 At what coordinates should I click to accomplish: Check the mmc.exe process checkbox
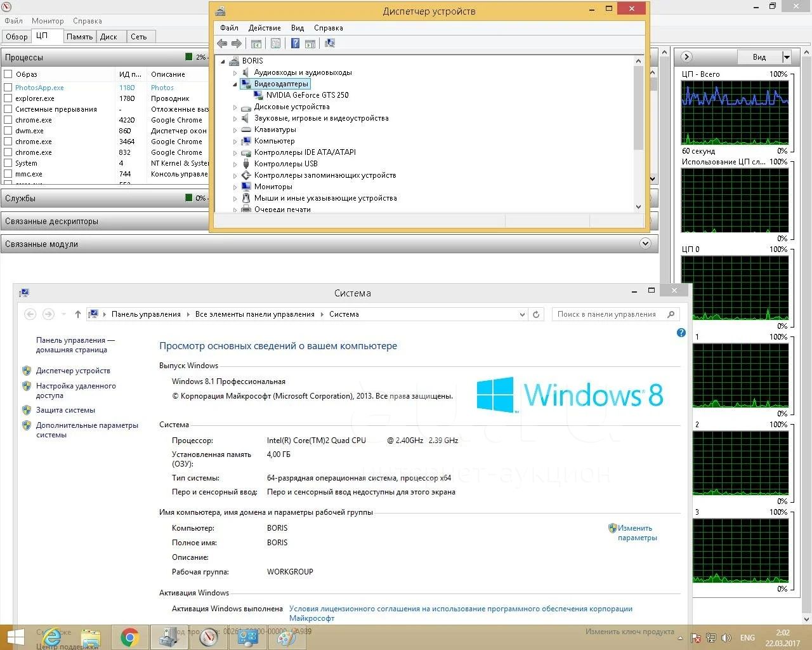tap(8, 174)
